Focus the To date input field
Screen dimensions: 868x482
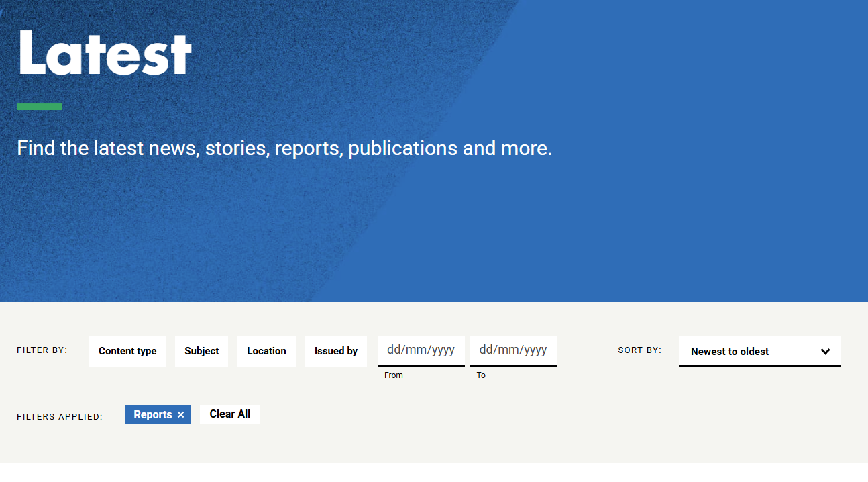pos(513,350)
